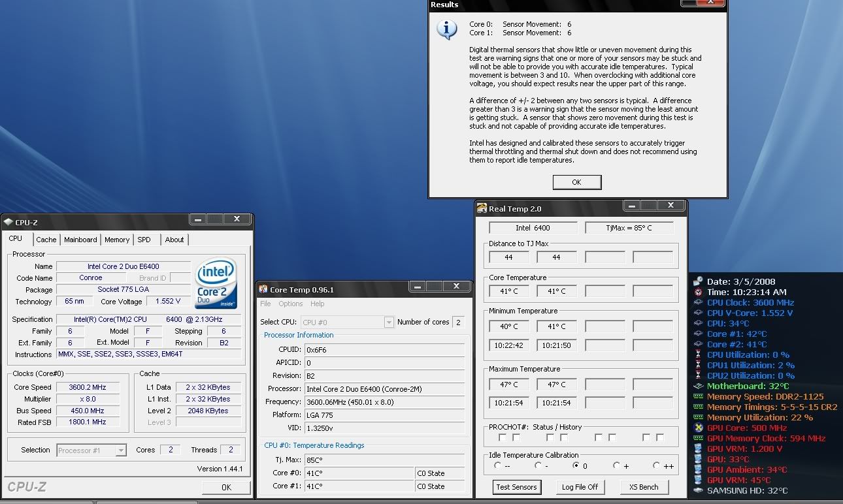The image size is (843, 504).
Task: Click the blue information icon in Results dialog
Action: pos(447,29)
